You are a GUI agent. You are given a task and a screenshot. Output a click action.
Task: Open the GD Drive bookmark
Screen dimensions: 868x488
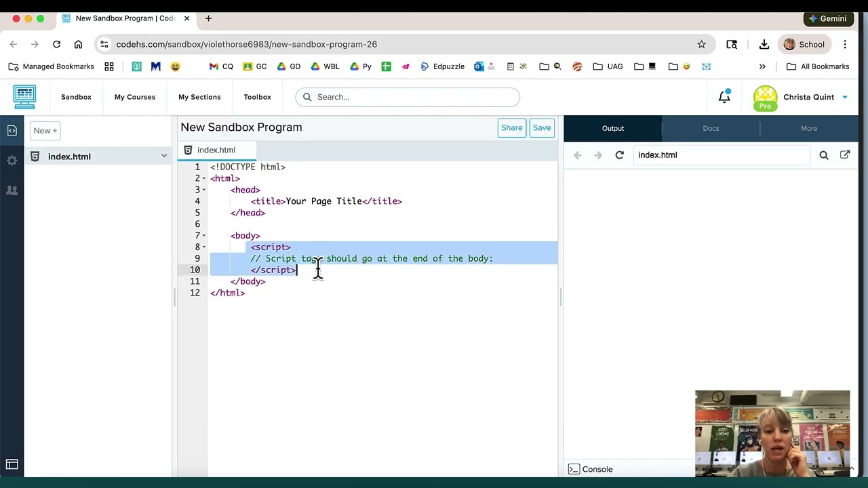click(x=288, y=66)
